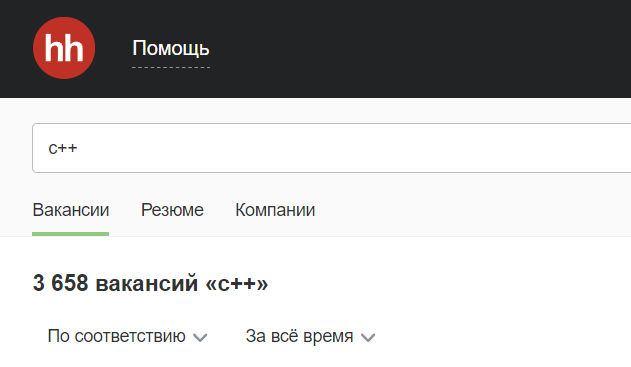Click the white hh letters in logo
Viewport: 631px width, 367px height.
pos(64,48)
